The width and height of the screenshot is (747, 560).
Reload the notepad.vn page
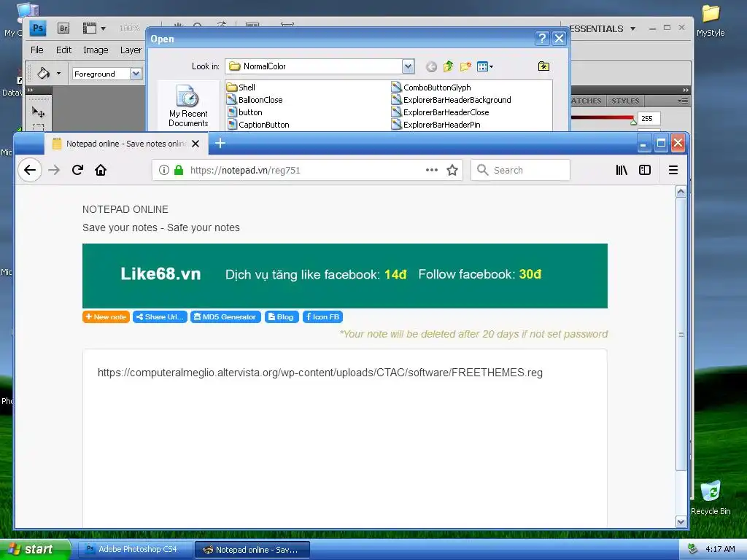pos(77,170)
